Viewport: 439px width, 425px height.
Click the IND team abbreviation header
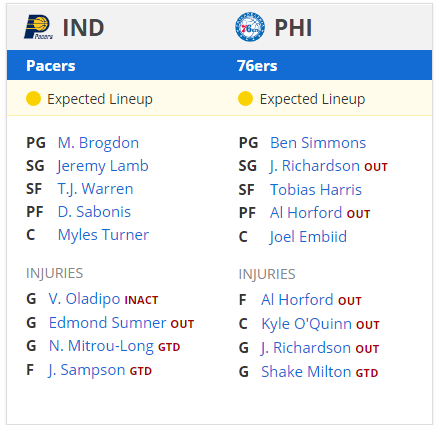(84, 28)
